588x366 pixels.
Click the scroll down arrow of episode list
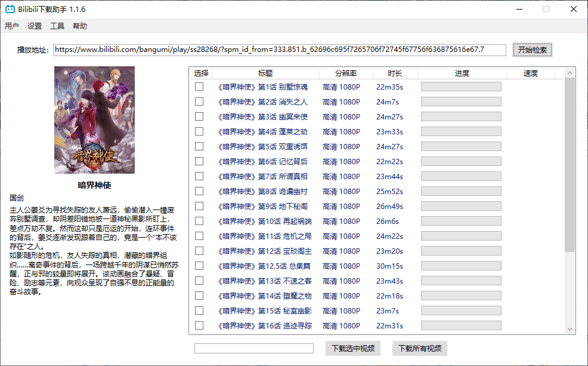(x=570, y=329)
